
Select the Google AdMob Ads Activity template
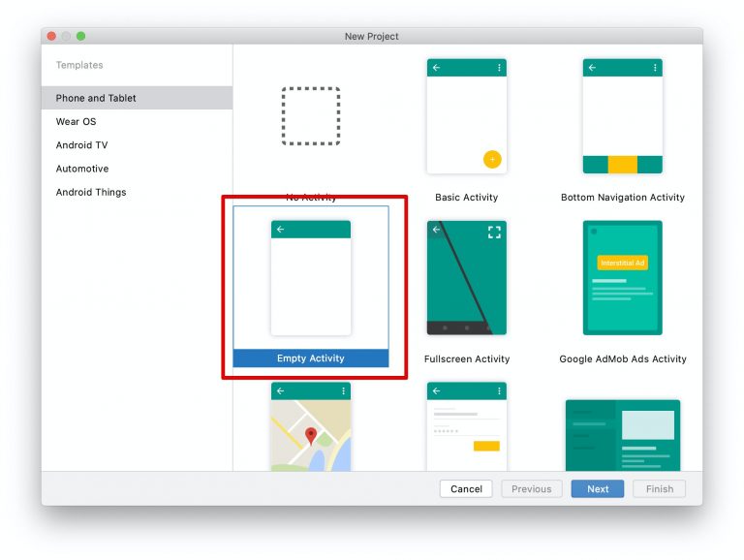[x=623, y=278]
